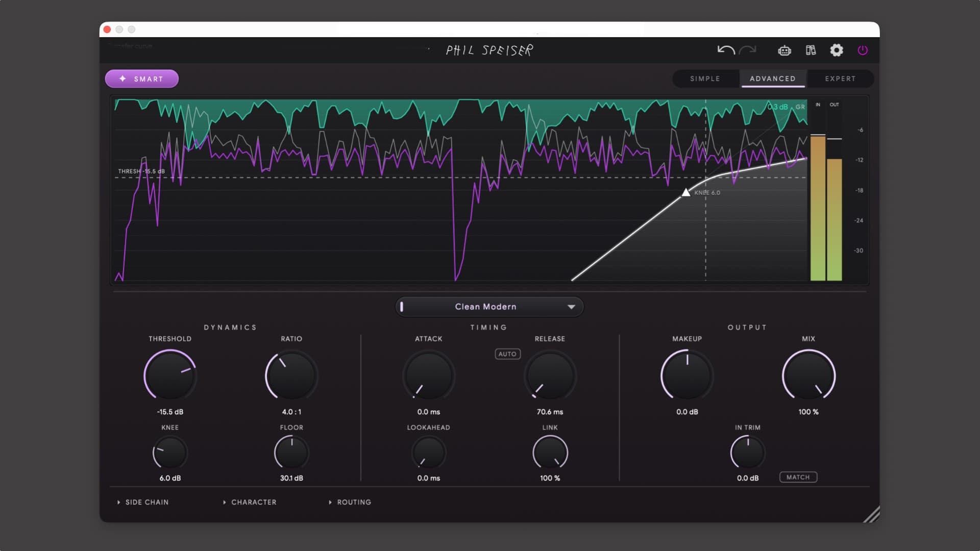
Task: Open the preset library books icon
Action: click(811, 50)
